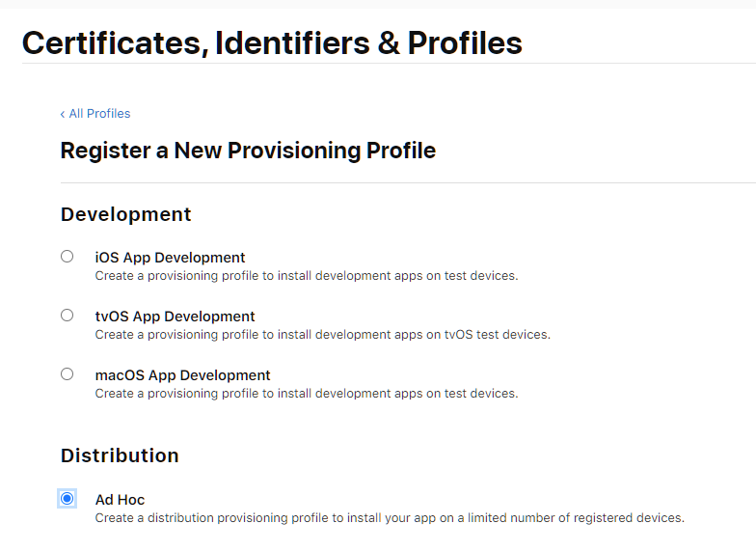Click the iOS App Development label
756x551 pixels.
[x=170, y=258]
